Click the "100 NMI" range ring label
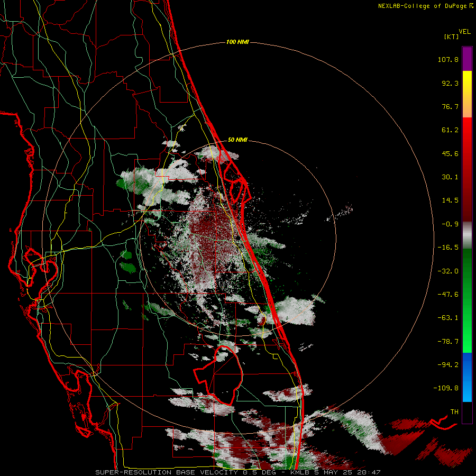476x476 pixels. click(237, 42)
